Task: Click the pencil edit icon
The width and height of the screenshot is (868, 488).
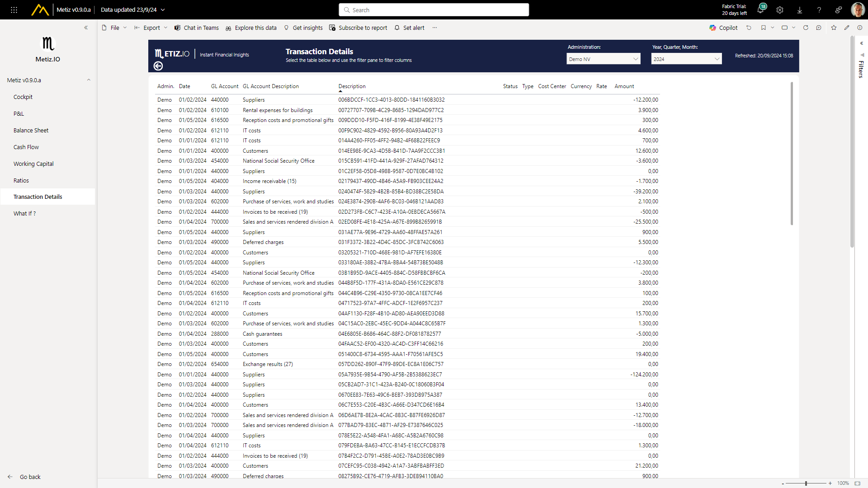Action: click(847, 28)
